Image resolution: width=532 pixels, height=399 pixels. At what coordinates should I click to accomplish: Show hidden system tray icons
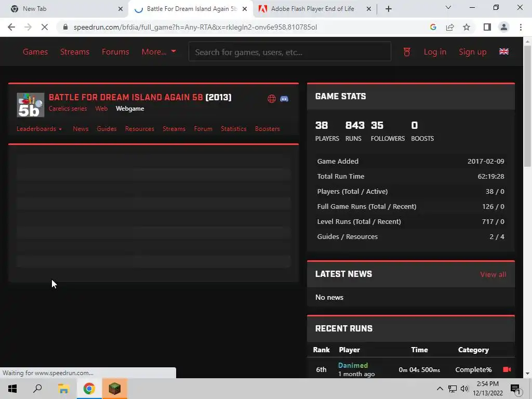(x=440, y=389)
